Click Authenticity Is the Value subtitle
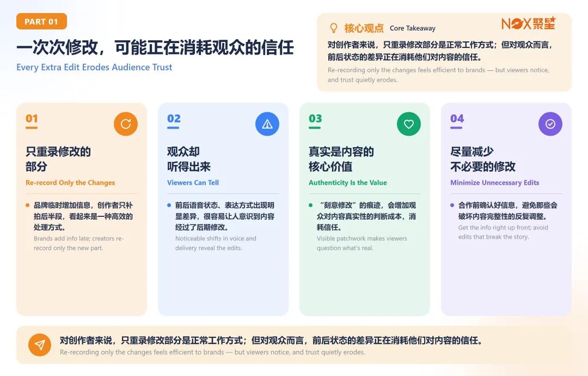Screen dimensions: 588x376 pos(347,183)
